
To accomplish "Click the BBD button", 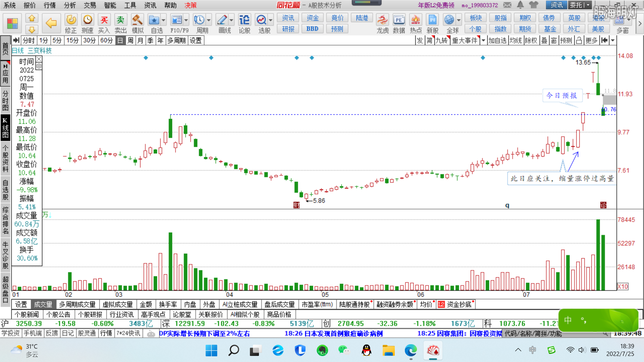I will click(312, 29).
